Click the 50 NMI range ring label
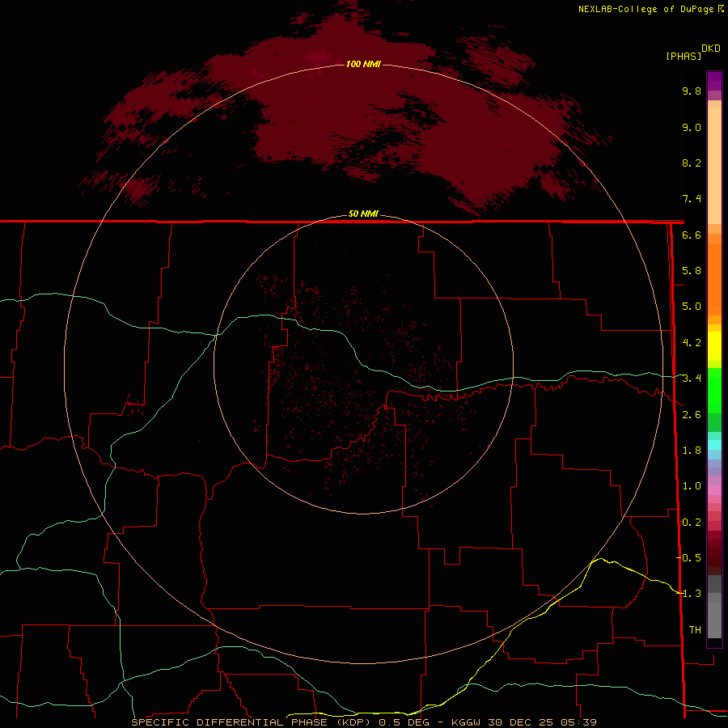The image size is (728, 728). (x=363, y=214)
